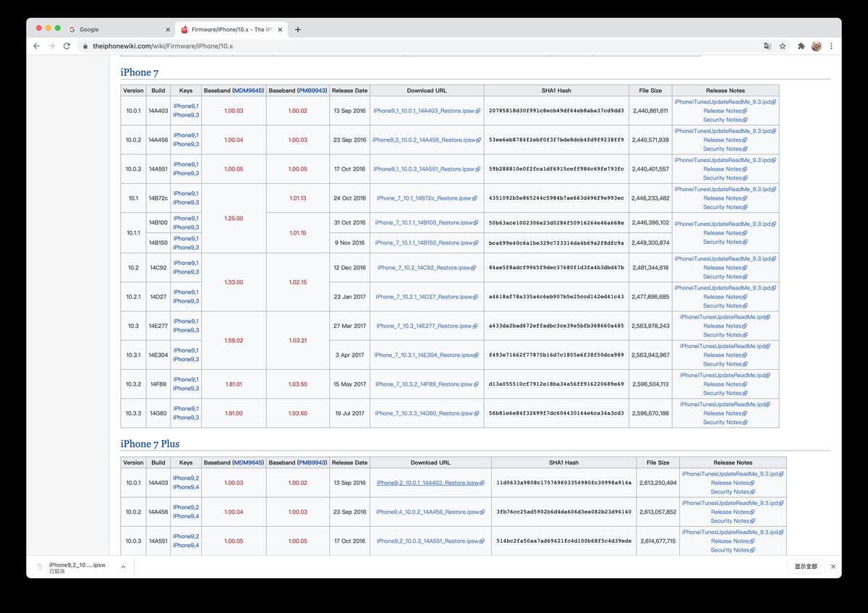868x613 pixels.
Task: Open the Chrome three-dot menu
Action: pyautogui.click(x=831, y=46)
